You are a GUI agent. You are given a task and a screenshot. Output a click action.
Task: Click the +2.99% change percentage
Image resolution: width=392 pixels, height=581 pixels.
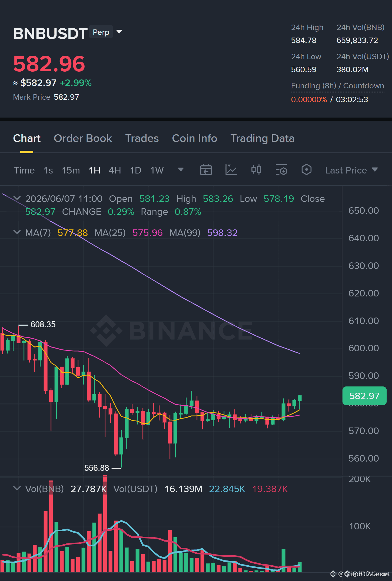[76, 83]
